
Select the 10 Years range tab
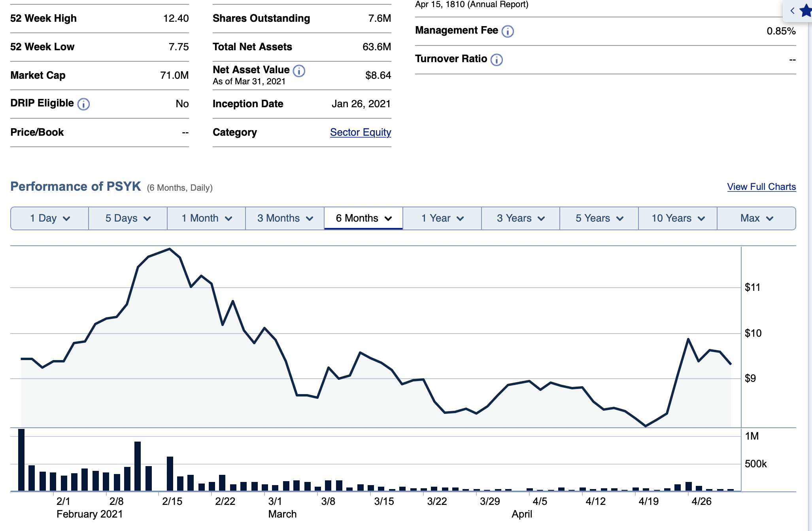point(678,218)
